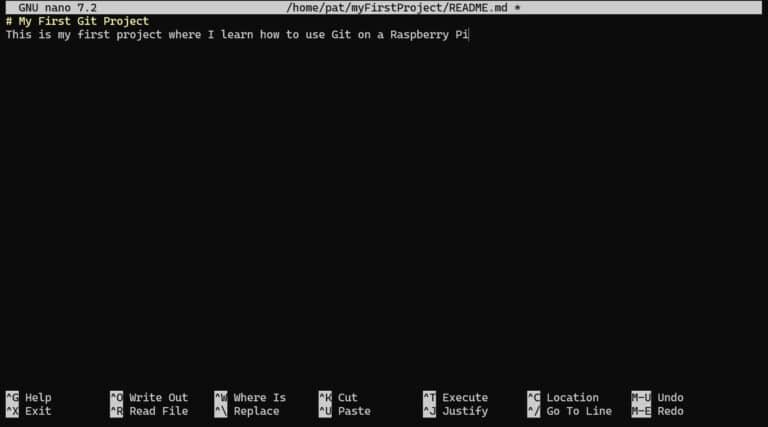The width and height of the screenshot is (768, 427).
Task: Click the ^U Paste shortcut
Action: (x=344, y=411)
